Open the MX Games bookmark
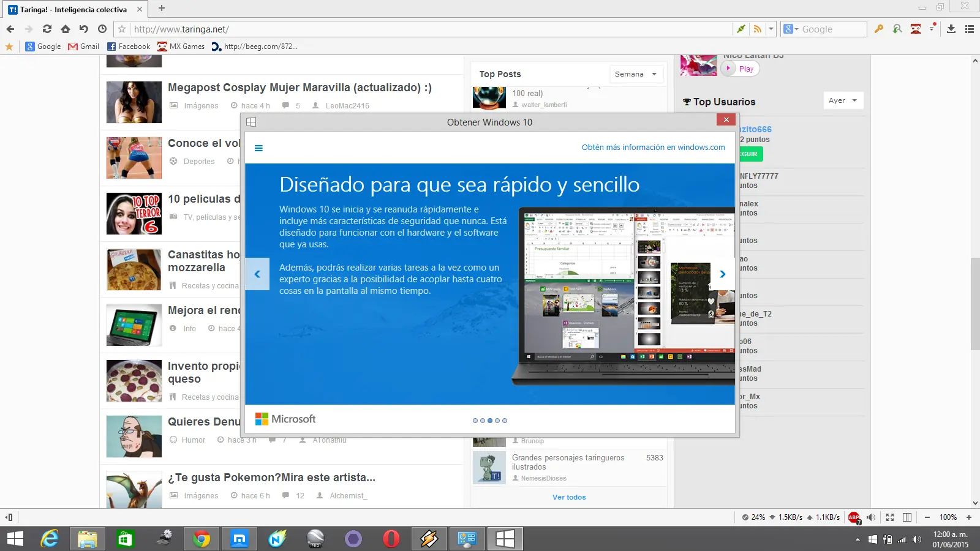The width and height of the screenshot is (980, 551). [181, 47]
